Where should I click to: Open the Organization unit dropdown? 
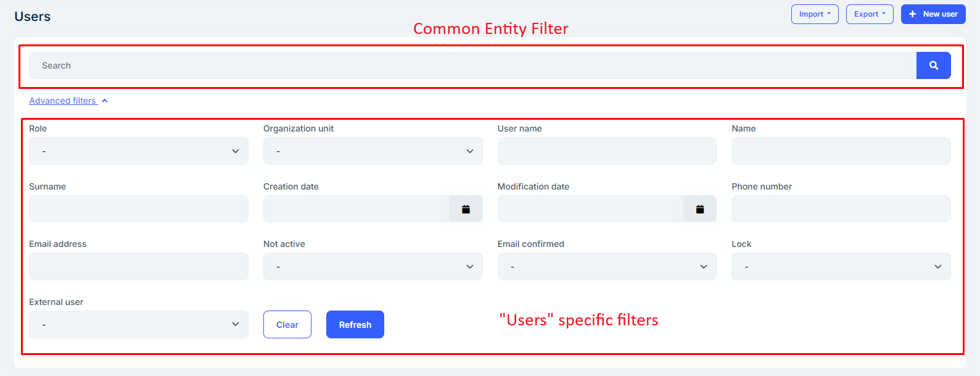[373, 151]
